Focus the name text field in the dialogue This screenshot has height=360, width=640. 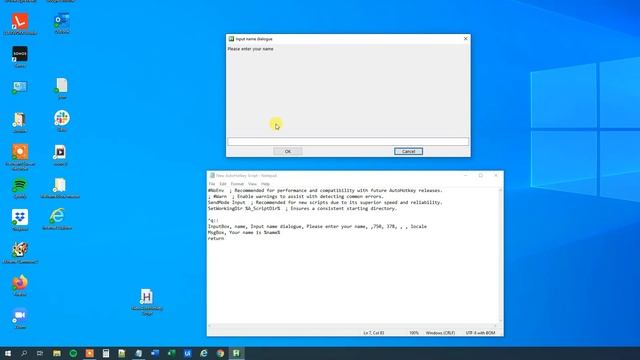348,141
